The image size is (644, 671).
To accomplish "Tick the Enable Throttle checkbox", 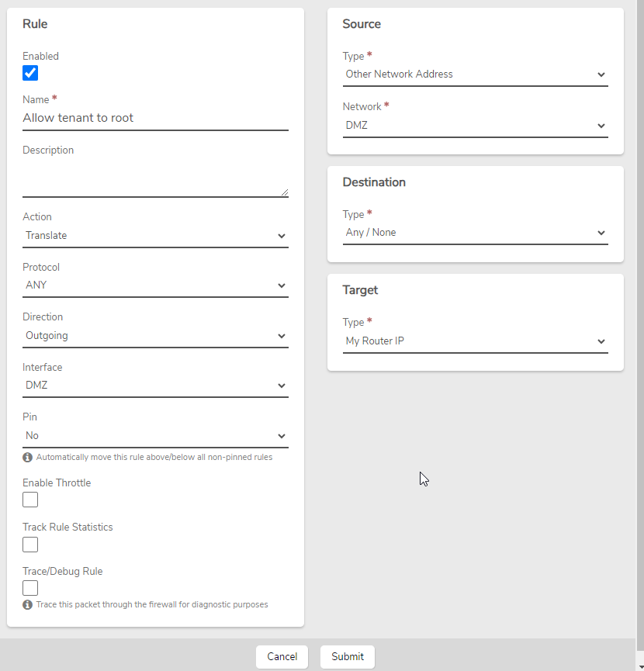I will pyautogui.click(x=30, y=500).
